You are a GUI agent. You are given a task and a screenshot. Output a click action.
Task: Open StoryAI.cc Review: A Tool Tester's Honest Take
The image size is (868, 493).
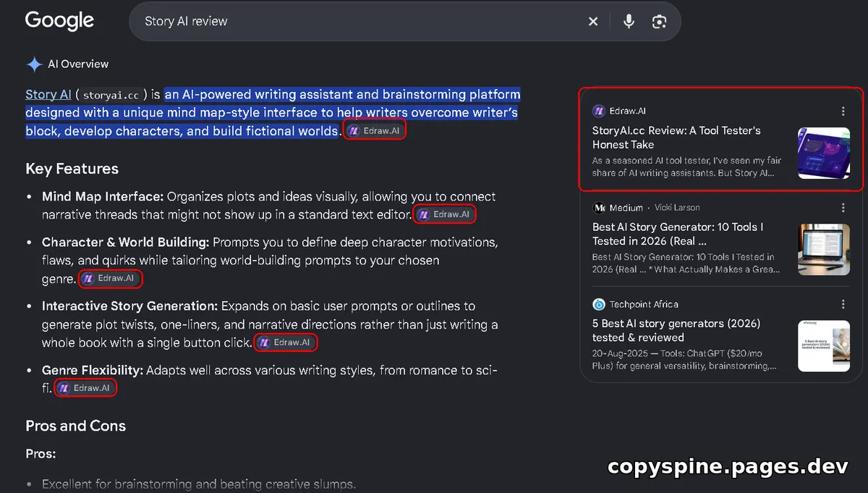click(676, 138)
